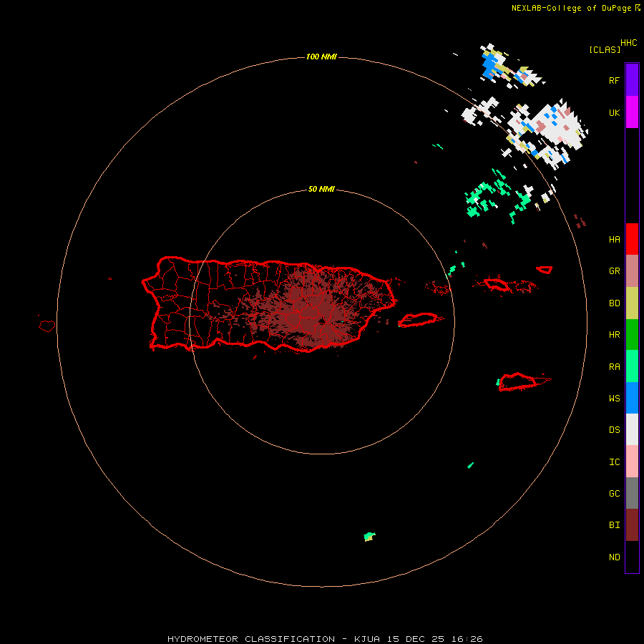Image resolution: width=644 pixels, height=644 pixels.
Task: Click the "HA" legend label
Action: (x=615, y=240)
